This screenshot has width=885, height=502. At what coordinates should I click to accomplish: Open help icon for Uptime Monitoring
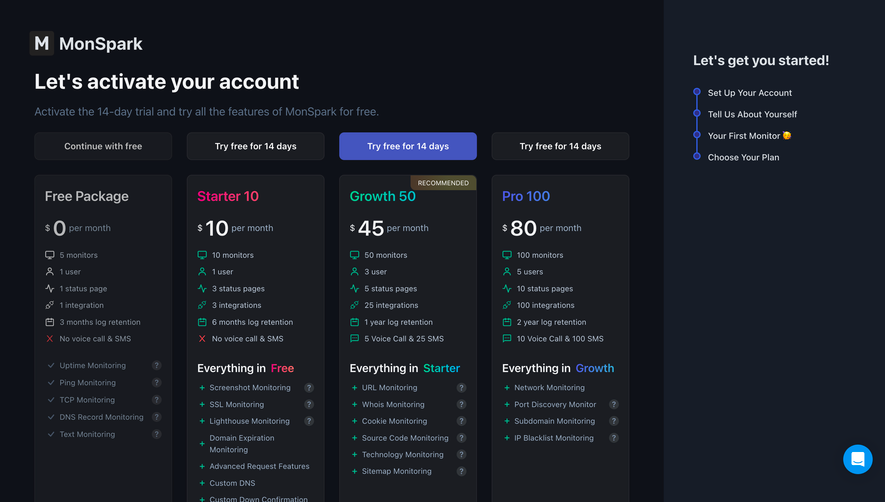pyautogui.click(x=156, y=365)
